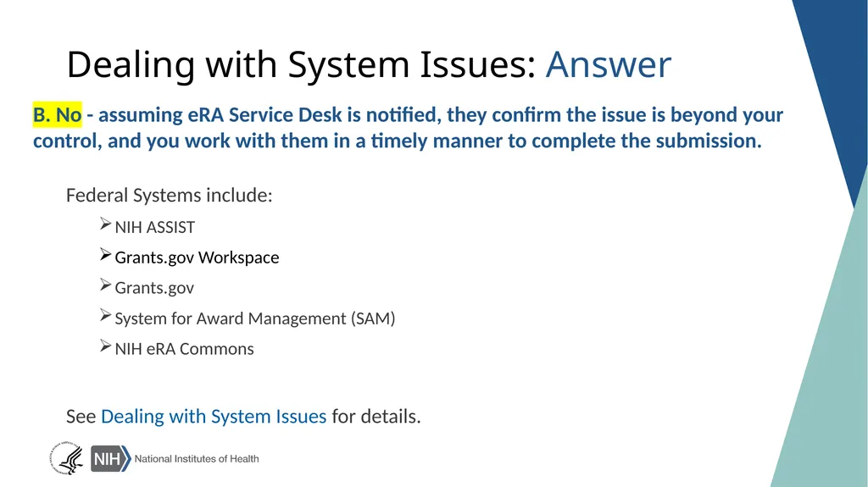Select the Grants.gov Workspace list item
The height and width of the screenshot is (487, 868).
tap(197, 257)
